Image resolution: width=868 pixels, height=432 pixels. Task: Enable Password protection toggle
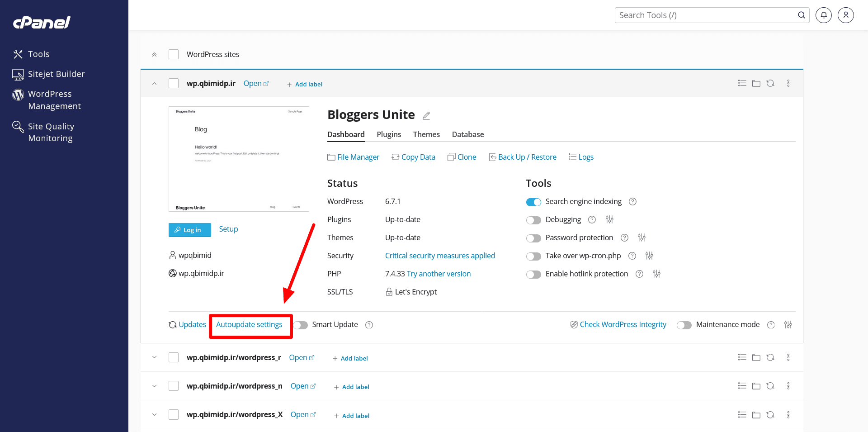pos(533,238)
